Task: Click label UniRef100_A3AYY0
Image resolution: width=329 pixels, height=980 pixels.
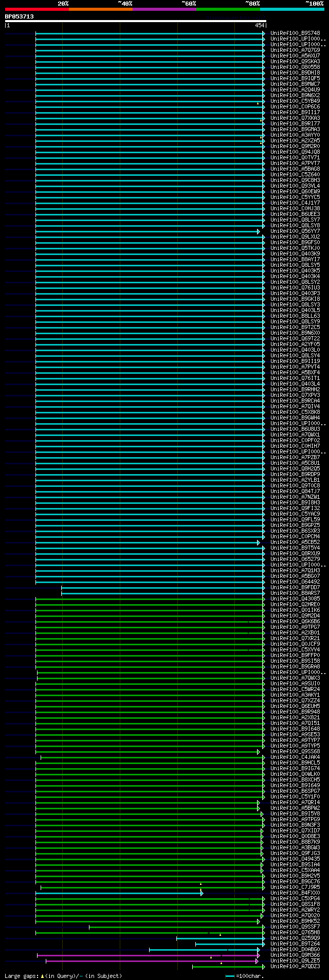Action: [295, 135]
